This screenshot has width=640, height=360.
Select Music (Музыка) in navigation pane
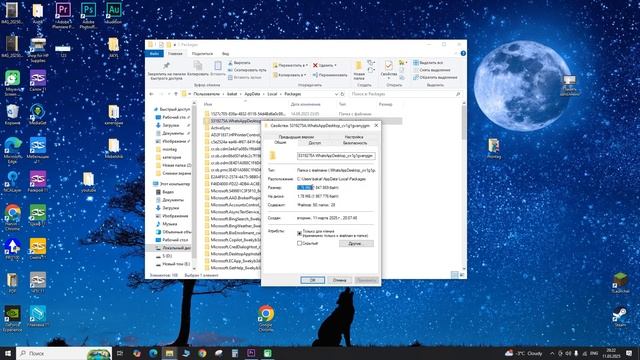(169, 224)
